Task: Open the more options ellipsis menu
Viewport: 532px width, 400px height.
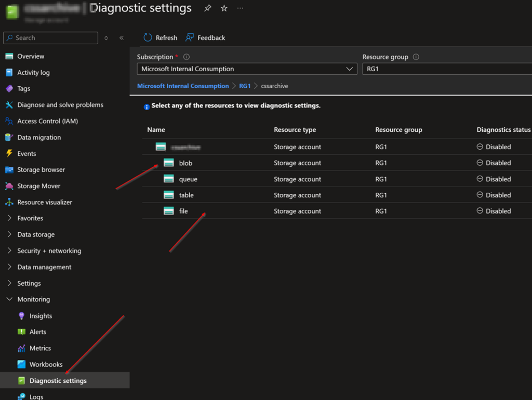Action: (x=240, y=8)
